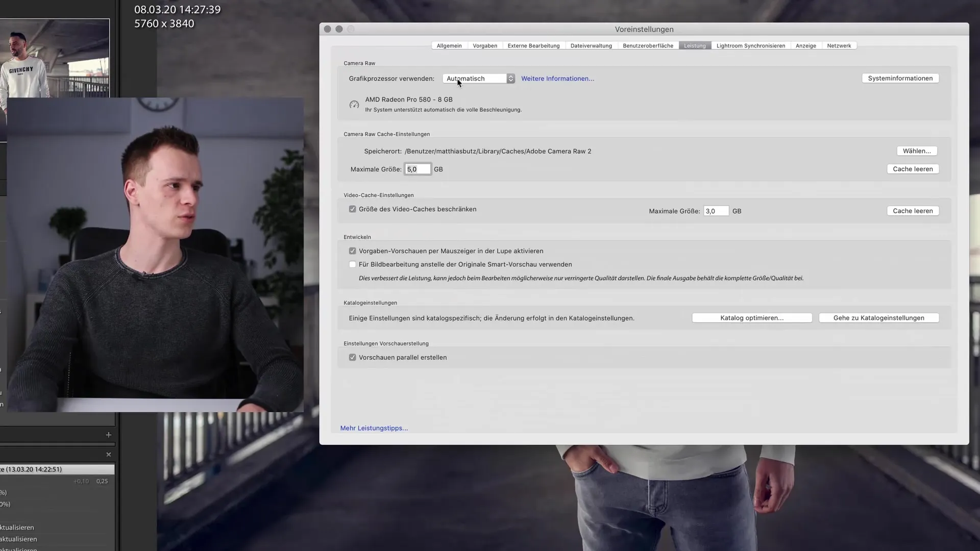Open the Mehr Leistungstipps link
980x551 pixels.
coord(374,428)
